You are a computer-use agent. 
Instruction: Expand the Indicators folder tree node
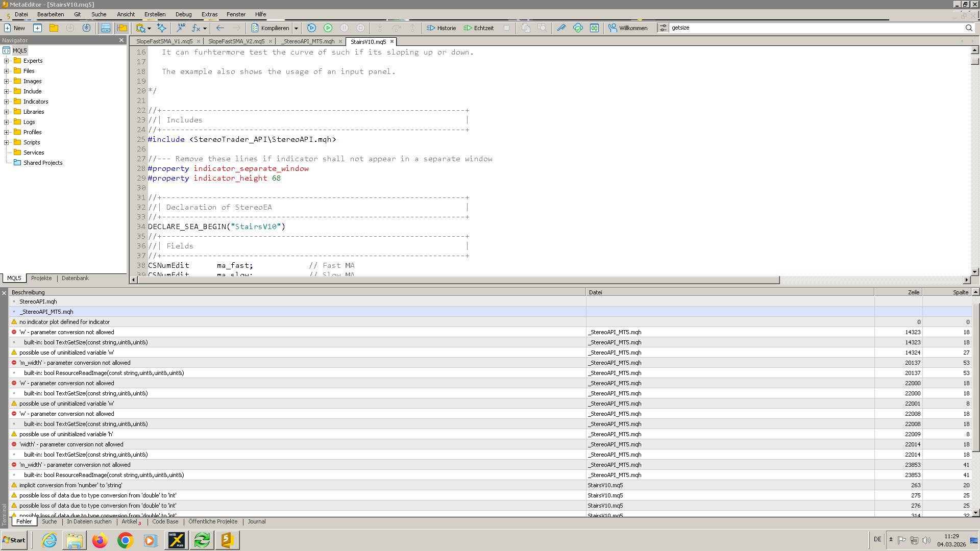[7, 102]
